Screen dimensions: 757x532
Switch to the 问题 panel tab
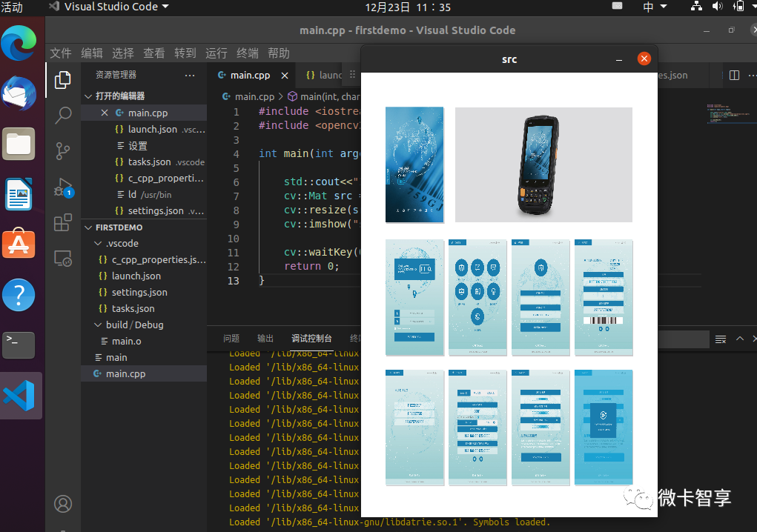(231, 339)
